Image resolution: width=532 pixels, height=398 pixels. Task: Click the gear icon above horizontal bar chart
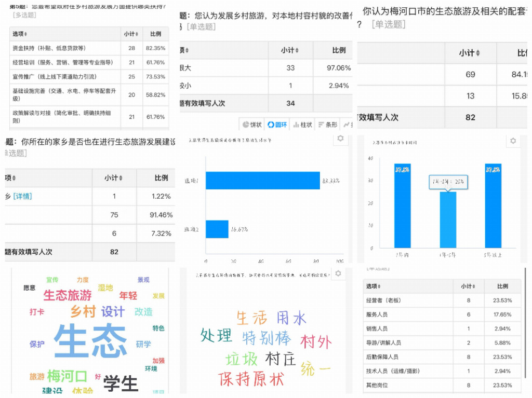(340, 139)
